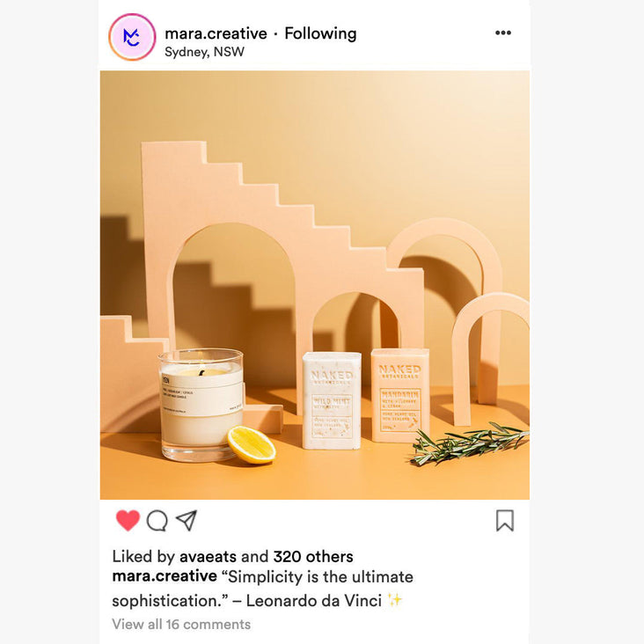This screenshot has height=644, width=644.
Task: View the 320 others who liked
Action: click(313, 557)
